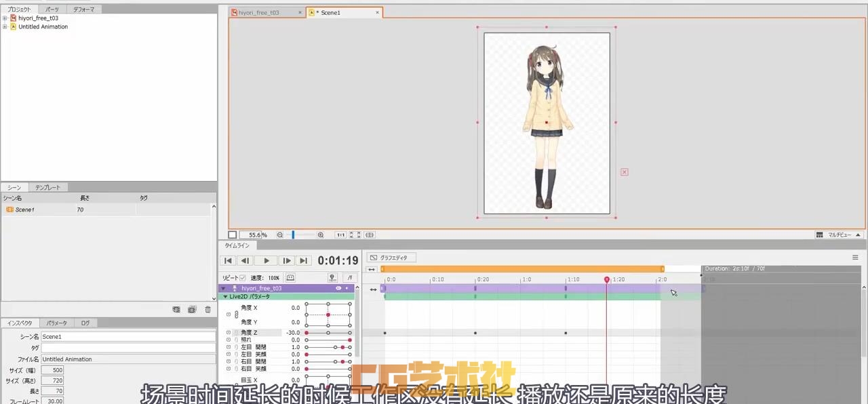Click the 長さ length field showing 70
The width and height of the screenshot is (868, 404).
52,391
